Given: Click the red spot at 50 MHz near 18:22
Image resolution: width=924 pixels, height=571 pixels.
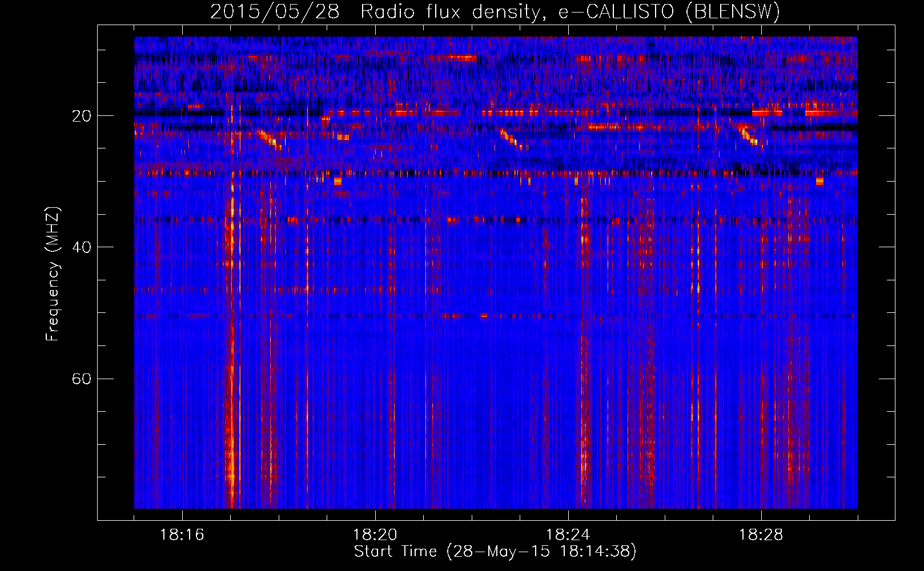Looking at the screenshot, I should point(484,315).
